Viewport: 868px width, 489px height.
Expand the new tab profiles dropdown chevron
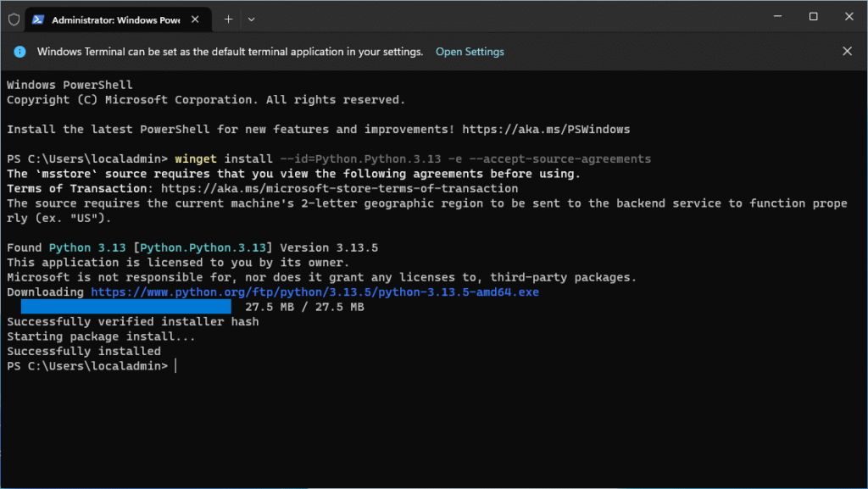click(252, 19)
